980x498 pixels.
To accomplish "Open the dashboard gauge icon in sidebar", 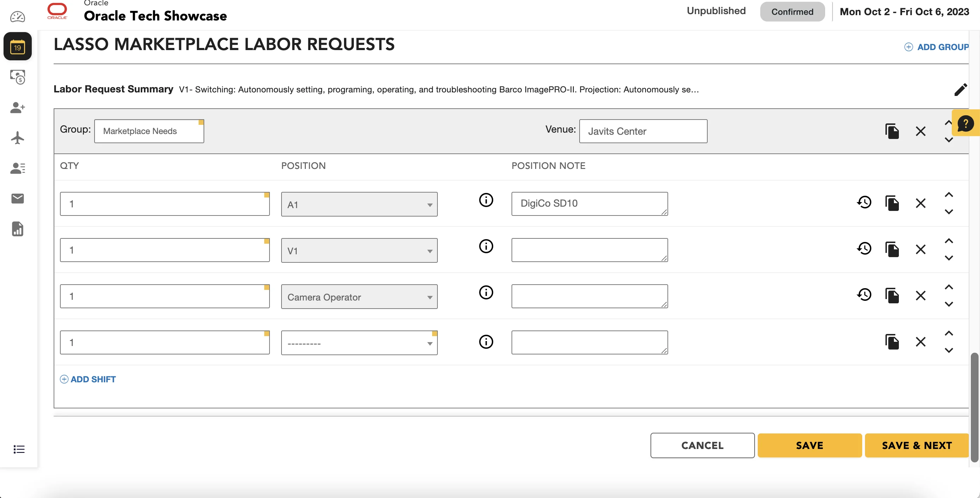I will click(x=18, y=17).
